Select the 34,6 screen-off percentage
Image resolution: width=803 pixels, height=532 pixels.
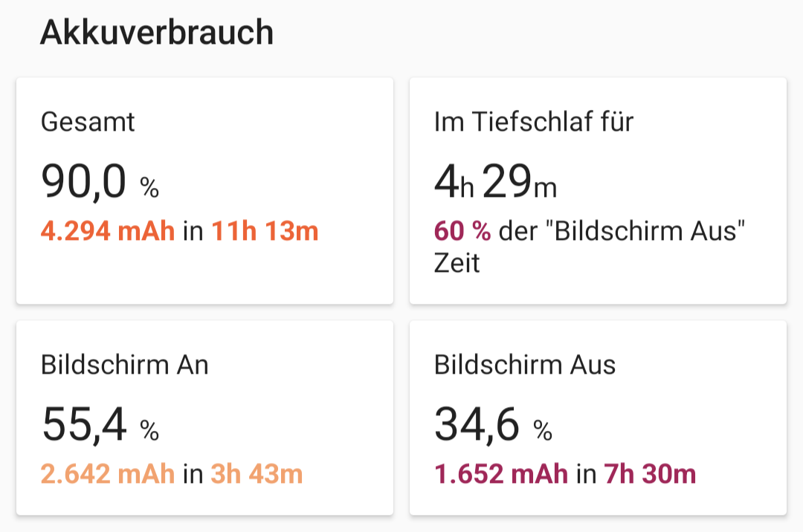477,425
